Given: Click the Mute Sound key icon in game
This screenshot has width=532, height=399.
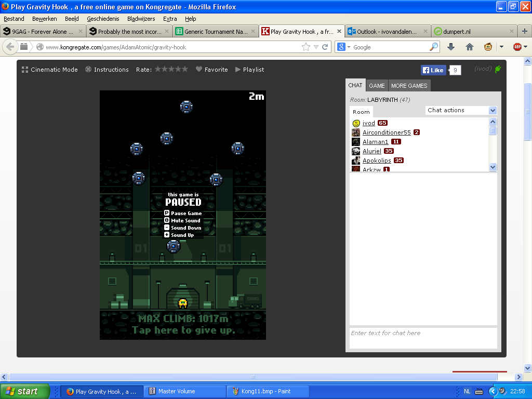Looking at the screenshot, I should click(167, 220).
